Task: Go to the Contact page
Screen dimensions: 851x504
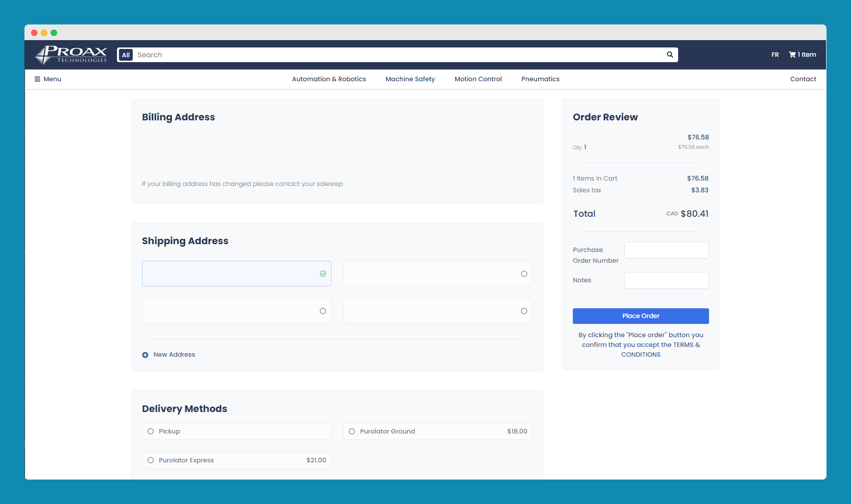Action: (x=803, y=79)
